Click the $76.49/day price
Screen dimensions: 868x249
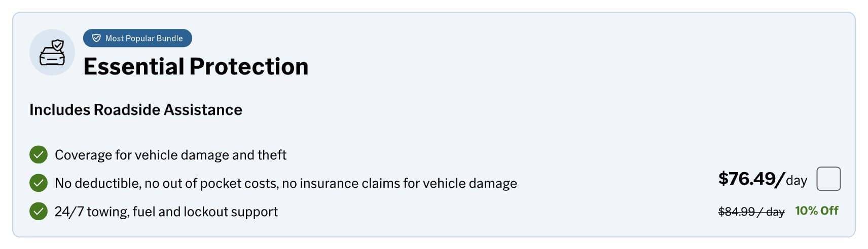[x=763, y=179]
